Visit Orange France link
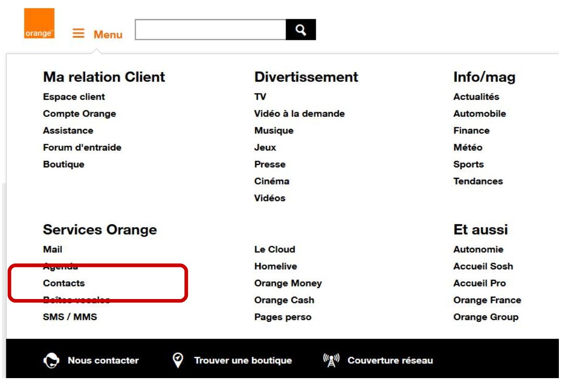The image size is (579, 392). click(487, 300)
